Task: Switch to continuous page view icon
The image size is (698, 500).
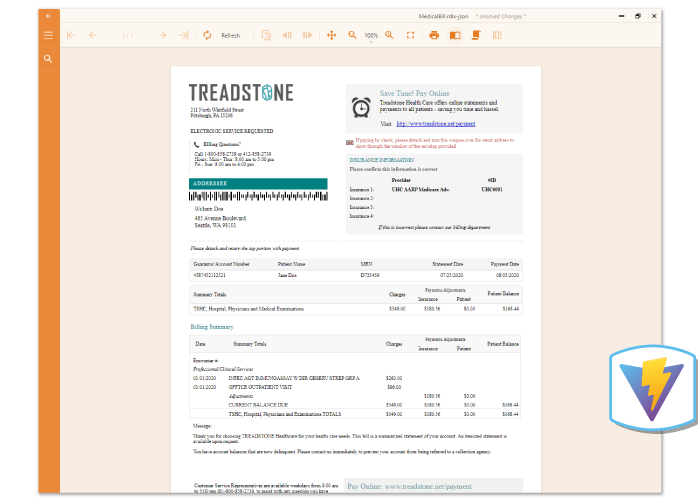Action: [x=476, y=36]
